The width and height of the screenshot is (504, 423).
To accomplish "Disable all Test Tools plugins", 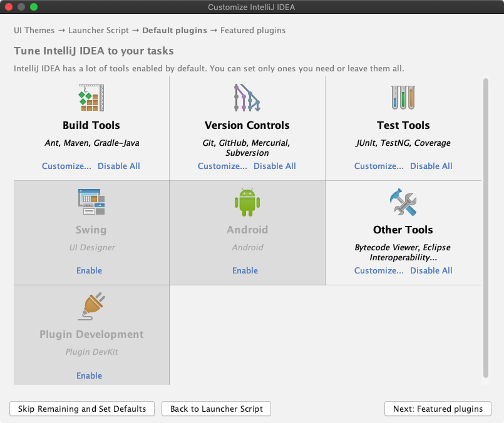I will click(x=431, y=166).
